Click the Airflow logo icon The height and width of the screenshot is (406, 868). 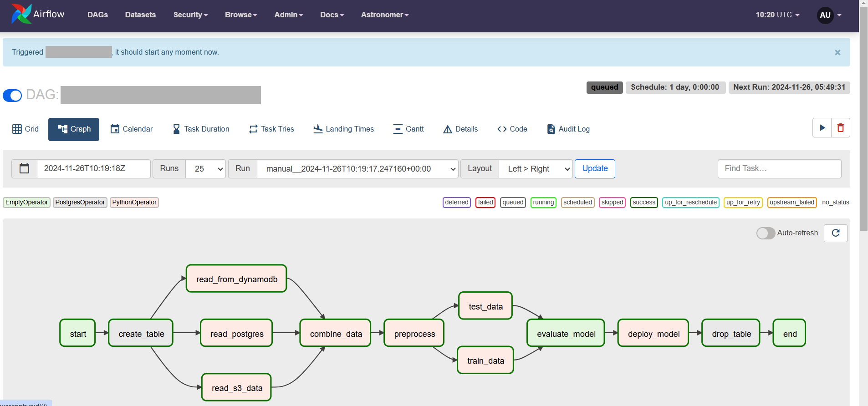pos(21,14)
